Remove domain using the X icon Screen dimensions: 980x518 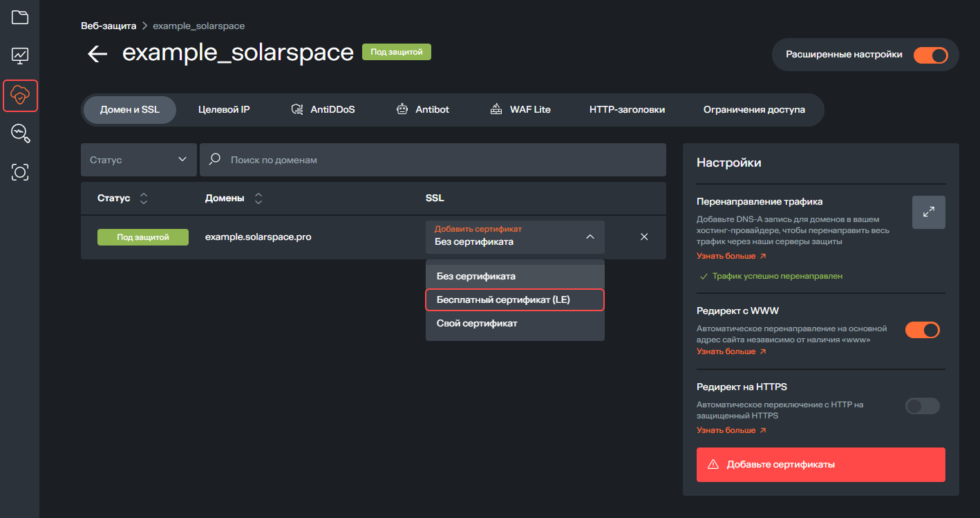[644, 237]
